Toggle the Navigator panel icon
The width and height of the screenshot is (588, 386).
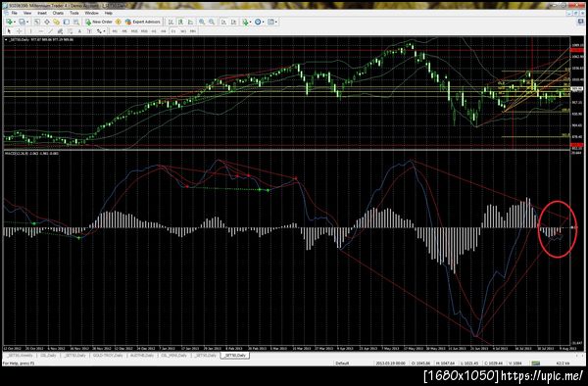point(56,22)
